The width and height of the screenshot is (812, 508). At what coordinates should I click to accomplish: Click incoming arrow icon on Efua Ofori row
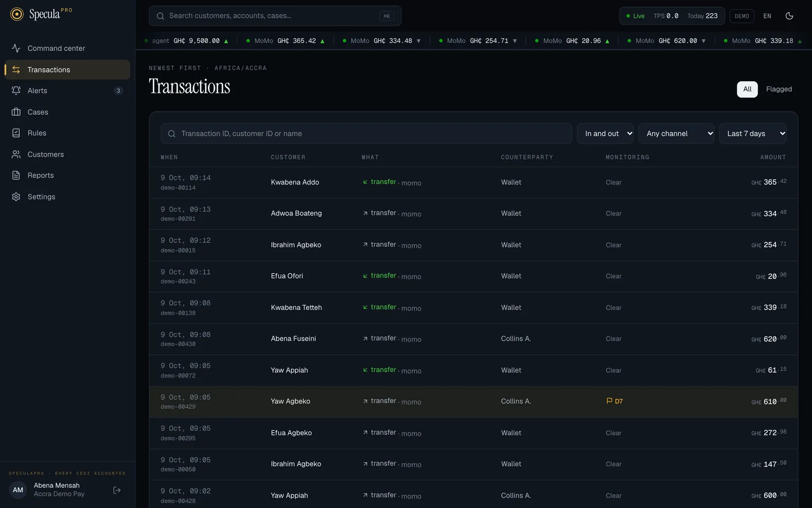tap(365, 276)
